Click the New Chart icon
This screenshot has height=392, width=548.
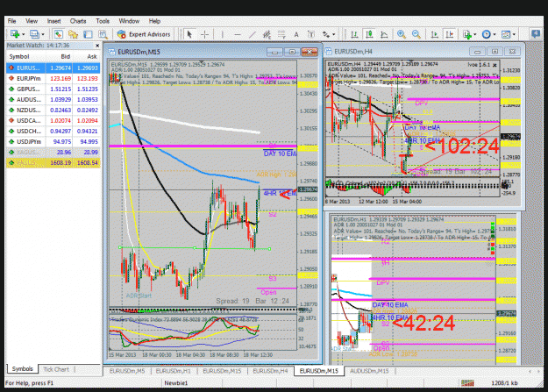click(x=15, y=34)
